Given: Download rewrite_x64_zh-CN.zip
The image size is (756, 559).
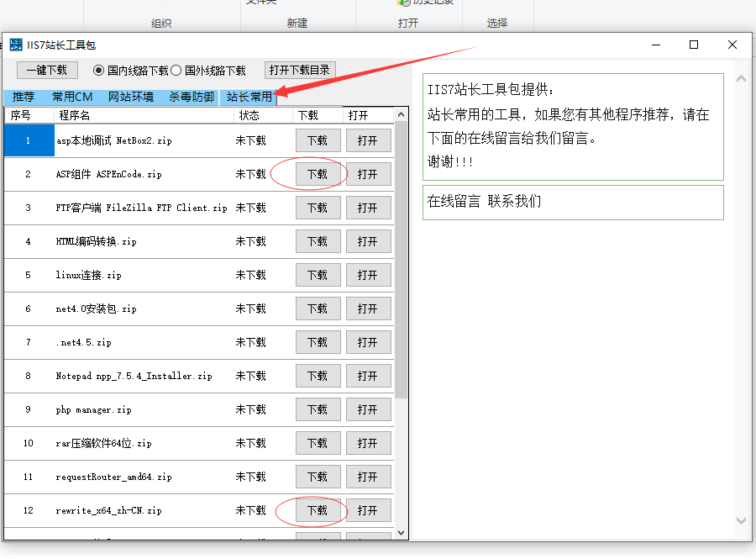Looking at the screenshot, I should tap(318, 510).
